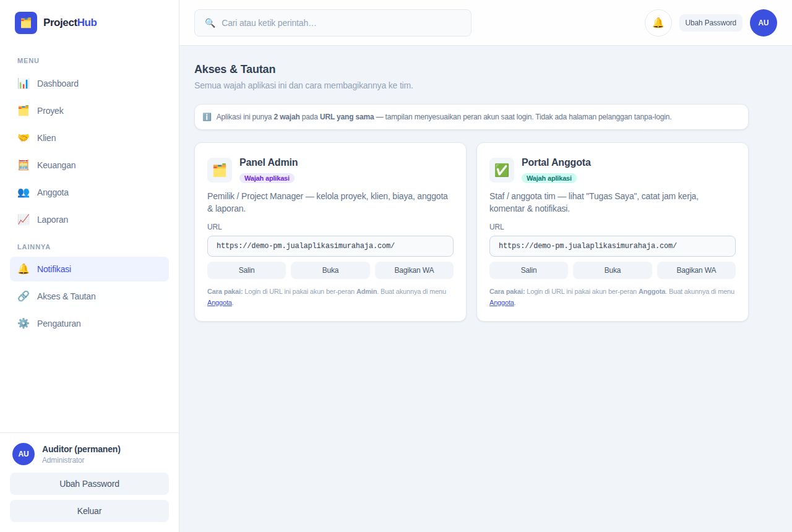Click the Notifikasi bell icon in sidebar
The image size is (792, 532).
click(24, 269)
